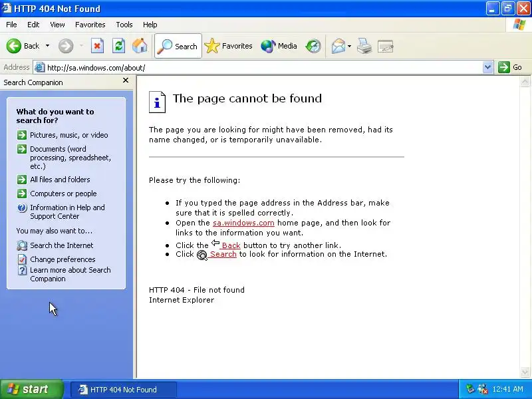The width and height of the screenshot is (532, 399).
Task: Open the Tools menu
Action: 124,25
